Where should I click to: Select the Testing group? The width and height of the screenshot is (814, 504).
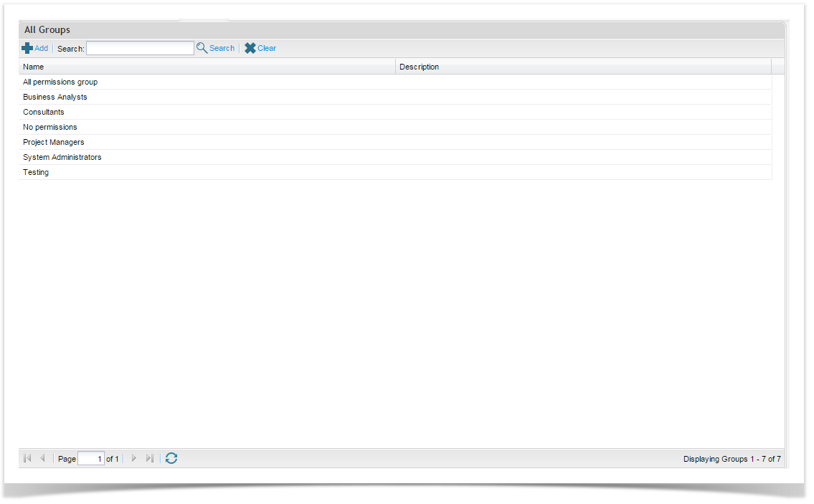click(36, 172)
